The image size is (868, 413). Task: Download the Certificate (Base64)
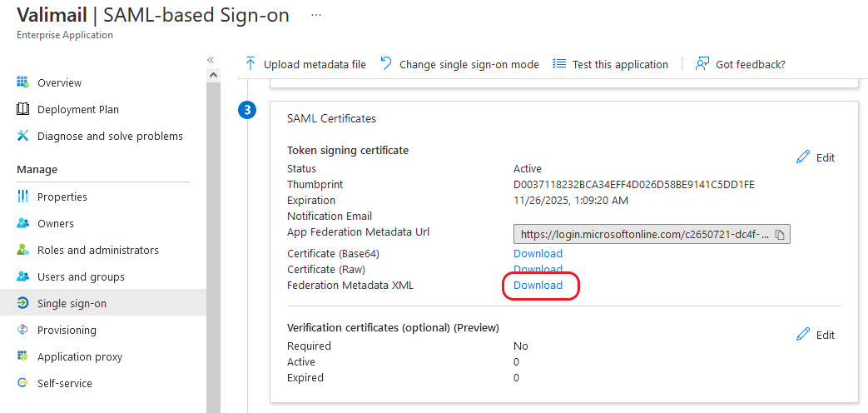coord(538,253)
